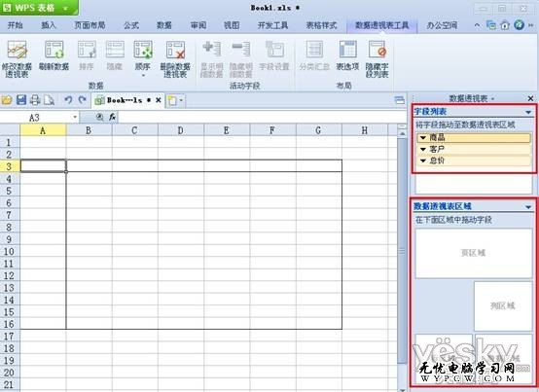Switch to the 开发工具 tab

coord(273,25)
